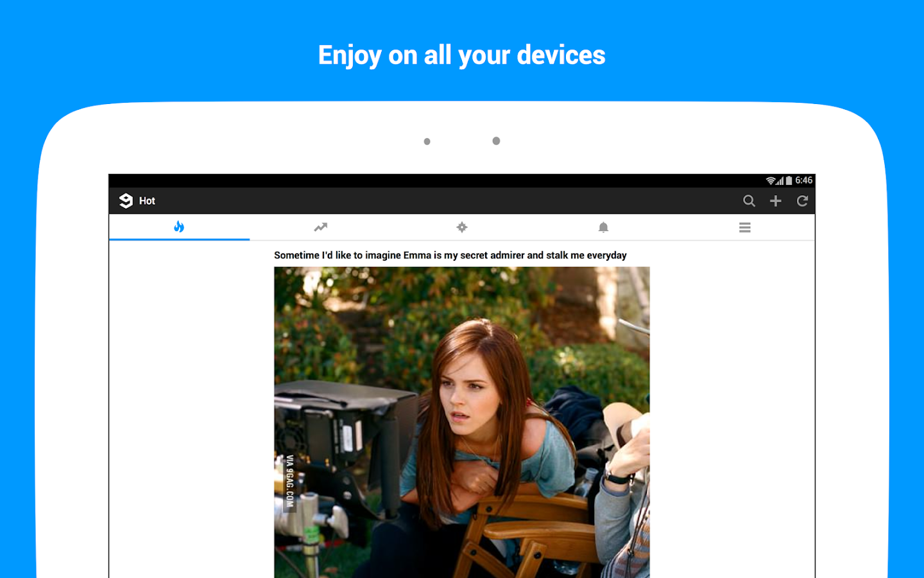Open the notifications bell tab

[603, 227]
